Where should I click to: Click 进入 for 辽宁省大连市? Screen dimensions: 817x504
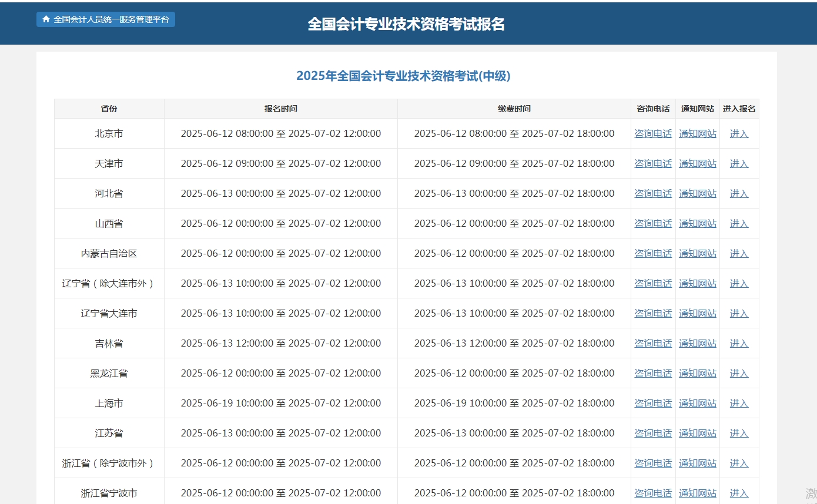(x=739, y=313)
